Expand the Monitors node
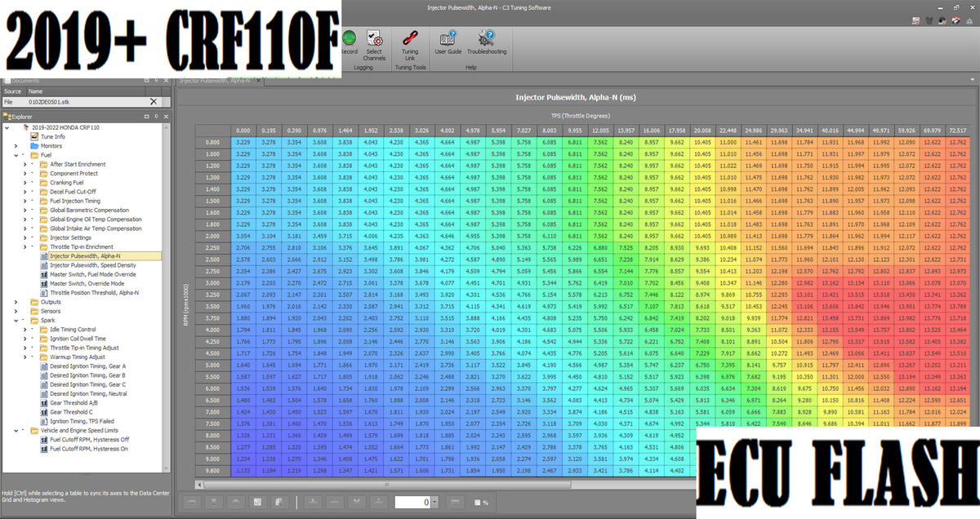Viewport: 980px width, 519px height. point(16,146)
